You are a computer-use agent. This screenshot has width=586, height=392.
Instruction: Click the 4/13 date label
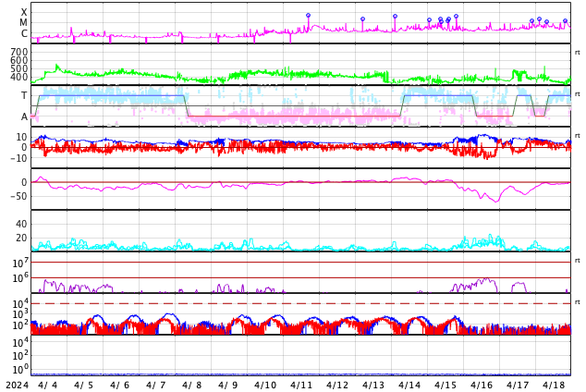[x=373, y=385]
